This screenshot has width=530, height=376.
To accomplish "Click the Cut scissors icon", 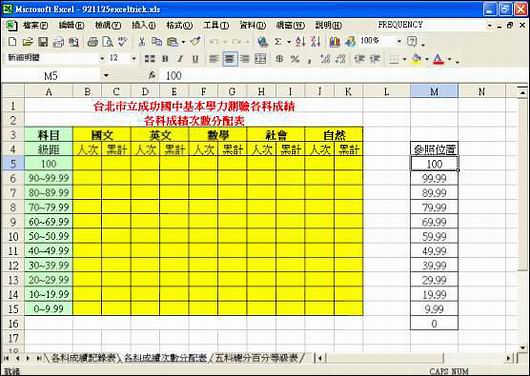I will coord(142,42).
